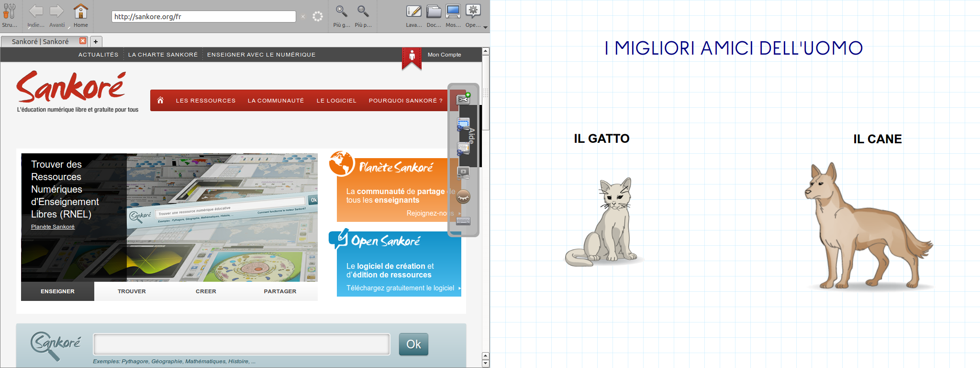This screenshot has width=980, height=368.
Task: Capture embedded video content tool
Action: click(x=463, y=172)
